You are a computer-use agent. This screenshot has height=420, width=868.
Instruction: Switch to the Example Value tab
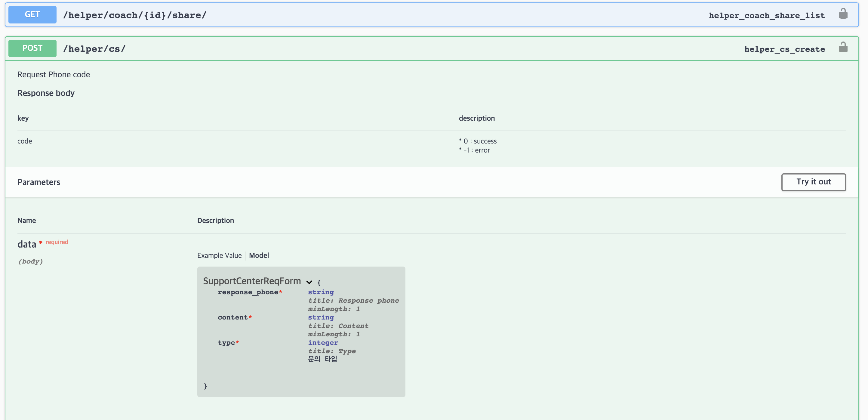[x=219, y=255]
